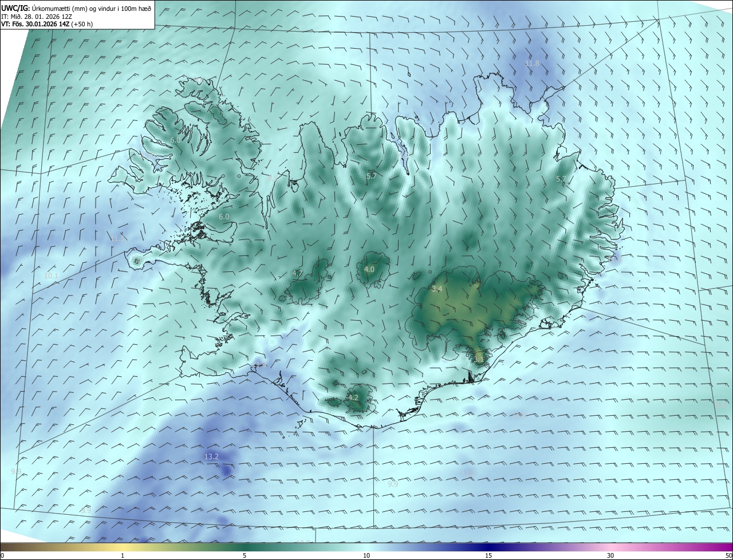Image resolution: width=733 pixels, height=560 pixels.
Task: Click the '5' tick on the color scale
Action: point(245,556)
